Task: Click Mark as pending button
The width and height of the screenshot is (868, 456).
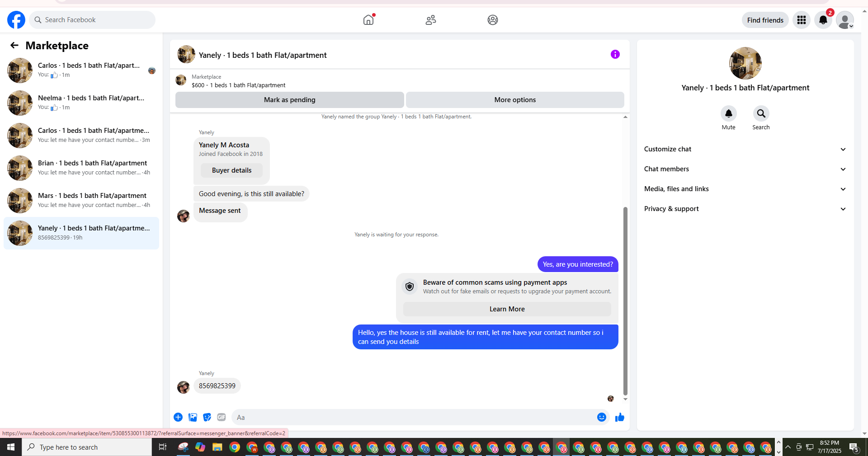Action: 290,100
